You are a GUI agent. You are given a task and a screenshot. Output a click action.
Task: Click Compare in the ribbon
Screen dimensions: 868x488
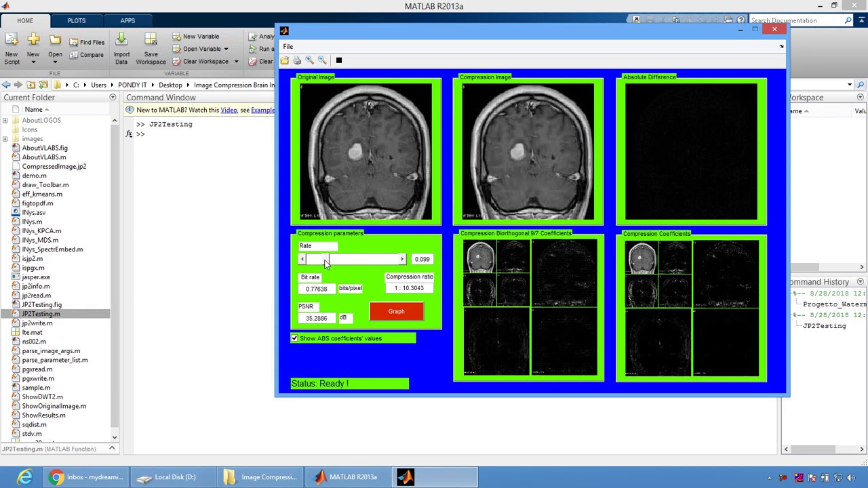[x=86, y=55]
